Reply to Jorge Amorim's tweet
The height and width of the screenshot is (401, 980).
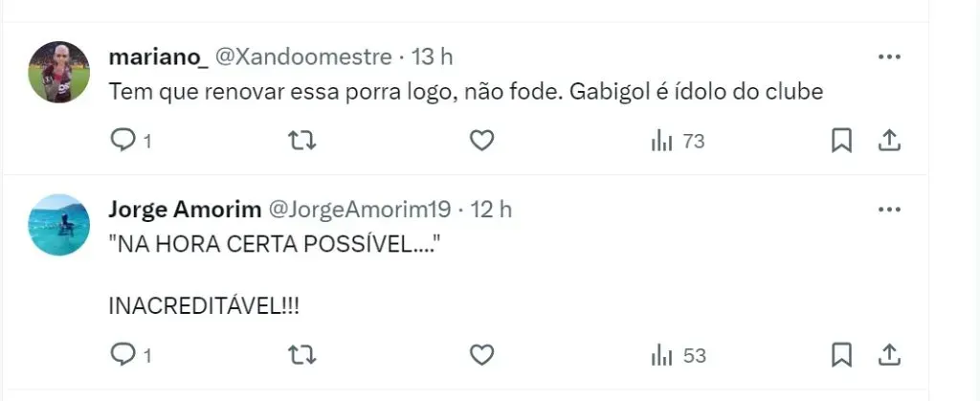(124, 356)
